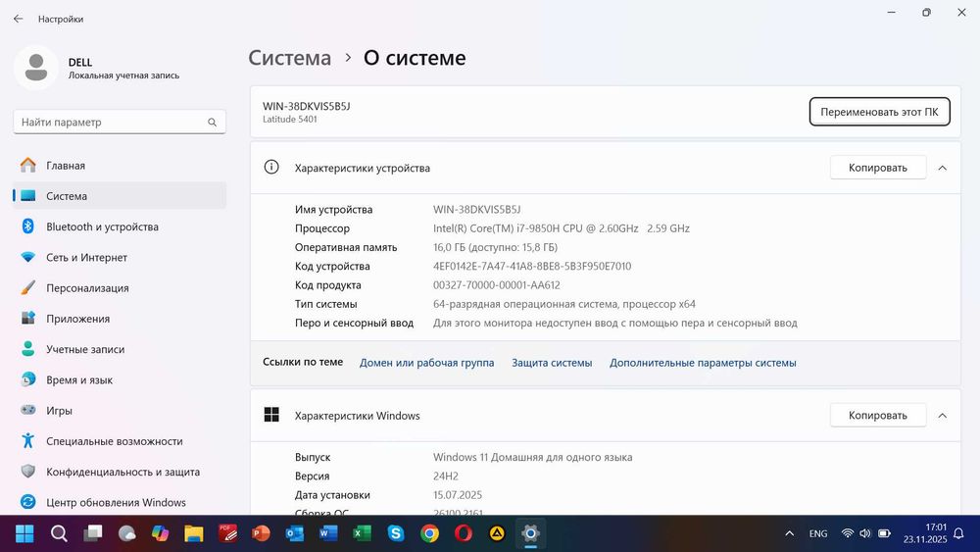Open the taskbar clock 17:01 calendar
Image resolution: width=980 pixels, height=552 pixels.
click(x=925, y=533)
